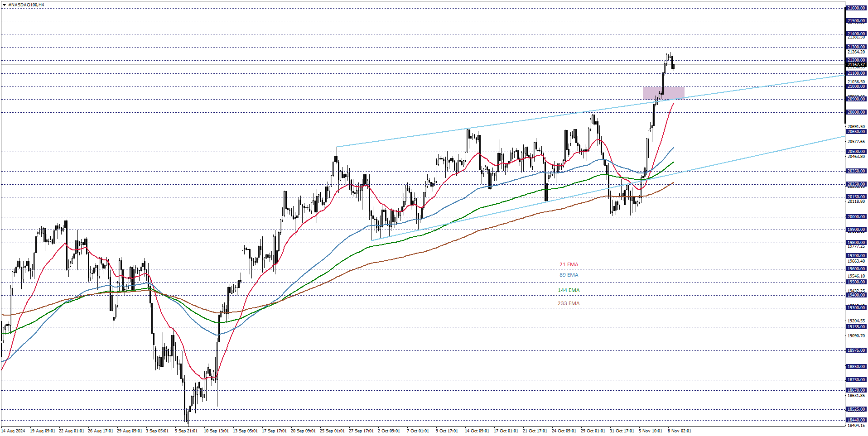Click the 21400.00 level price label
Image resolution: width=868 pixels, height=436 pixels.
[856, 34]
